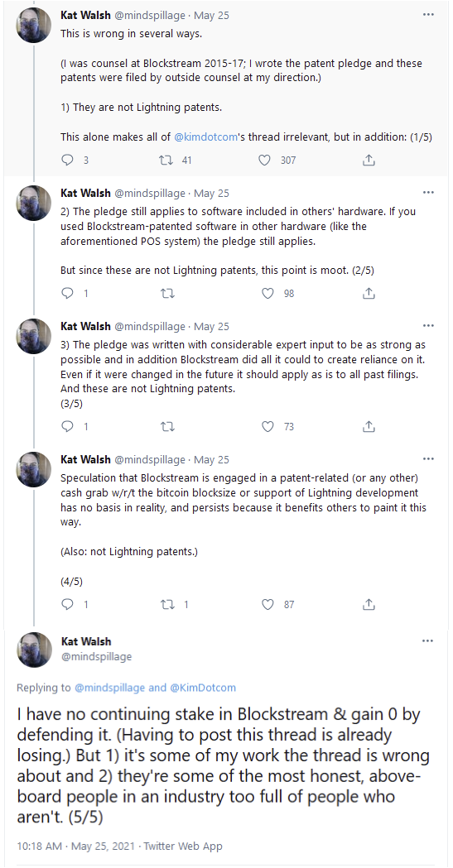Open more options menu on 2/5 tweet
This screenshot has width=453, height=868.
pyautogui.click(x=428, y=193)
